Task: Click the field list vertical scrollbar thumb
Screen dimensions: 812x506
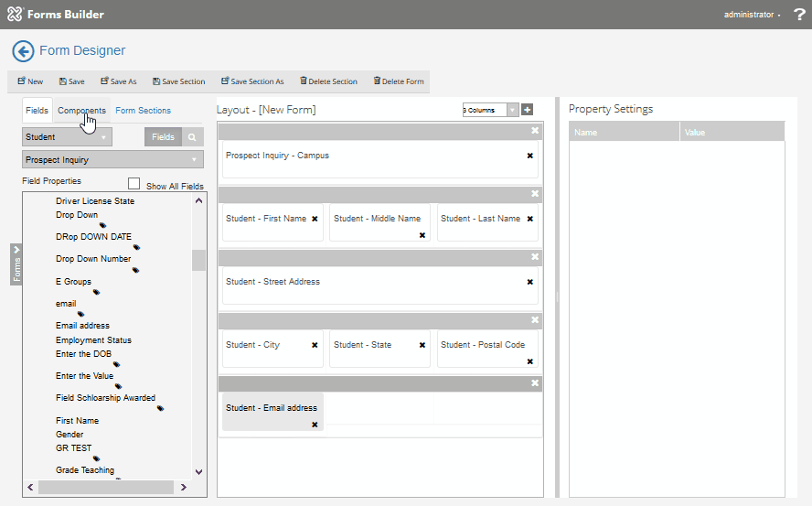Action: click(198, 260)
